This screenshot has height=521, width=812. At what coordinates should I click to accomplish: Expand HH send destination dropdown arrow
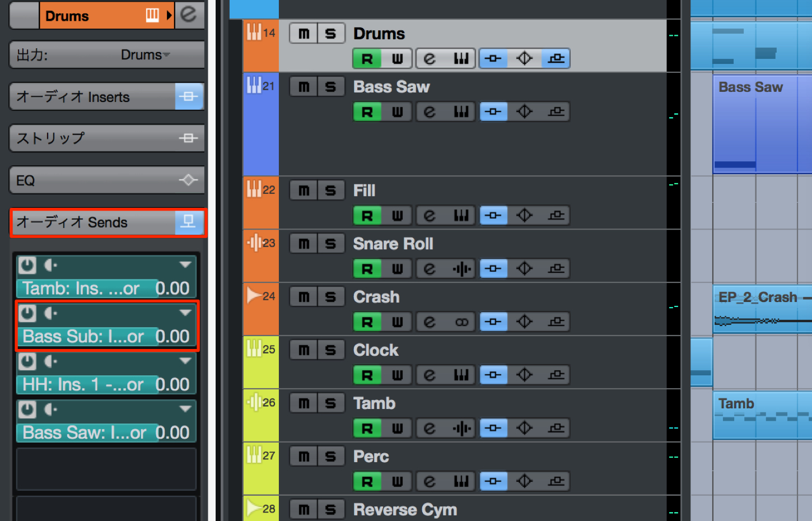click(x=185, y=361)
